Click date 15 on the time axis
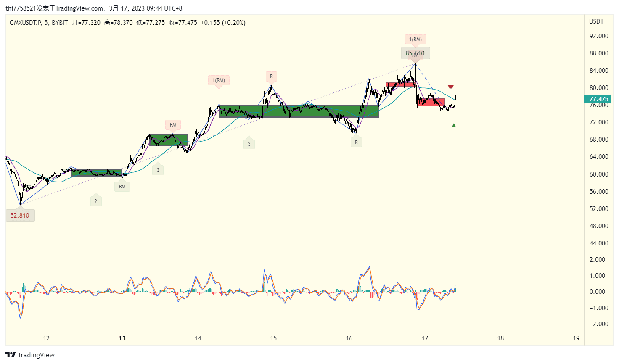 [x=273, y=338]
